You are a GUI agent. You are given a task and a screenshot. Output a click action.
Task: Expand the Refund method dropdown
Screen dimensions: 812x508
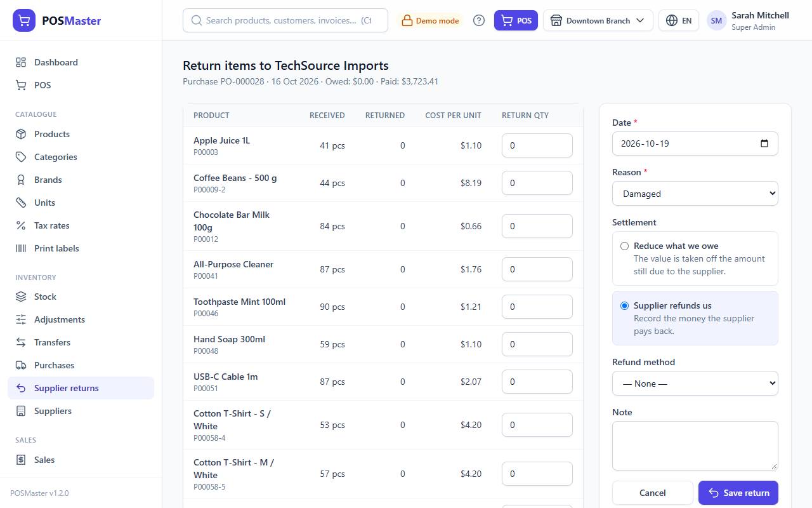[x=695, y=384]
